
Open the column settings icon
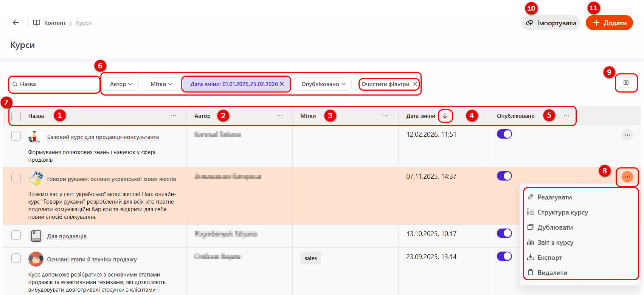(626, 83)
